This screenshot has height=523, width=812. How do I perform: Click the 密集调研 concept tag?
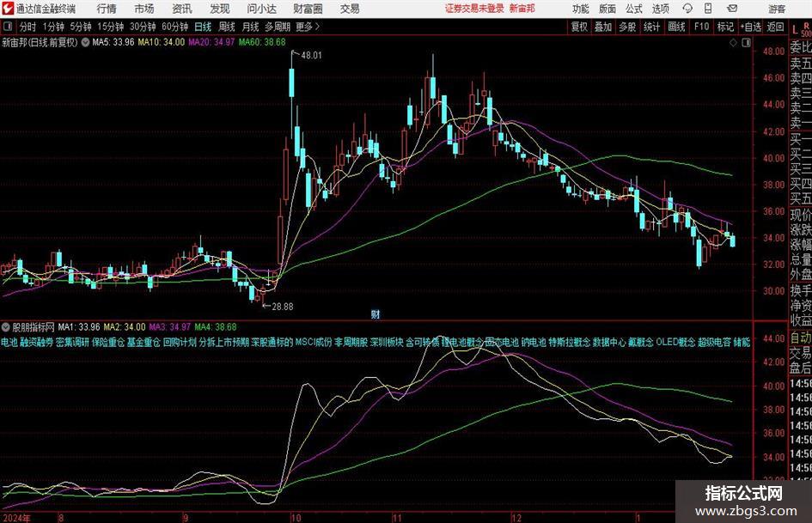pos(72,342)
